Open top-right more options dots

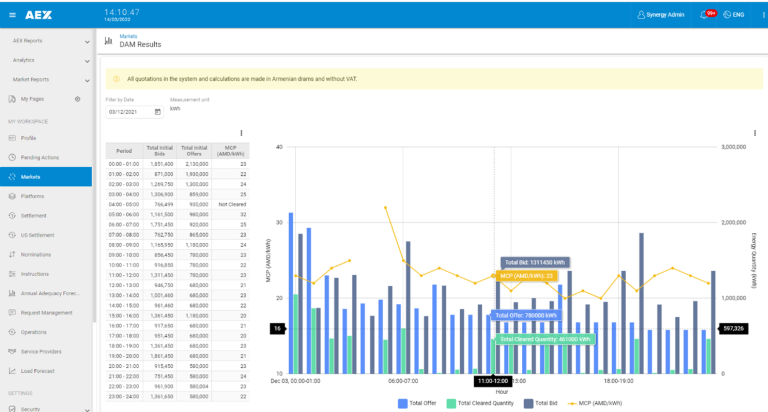[764, 15]
